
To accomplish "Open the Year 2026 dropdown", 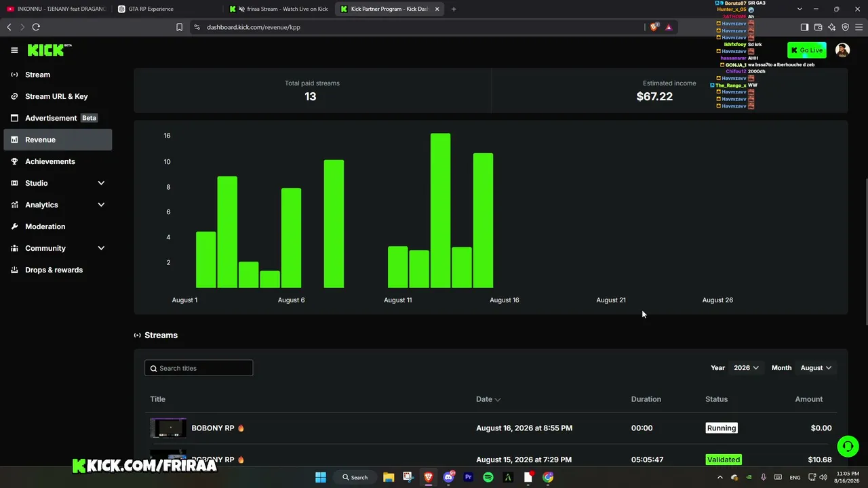I will click(746, 368).
